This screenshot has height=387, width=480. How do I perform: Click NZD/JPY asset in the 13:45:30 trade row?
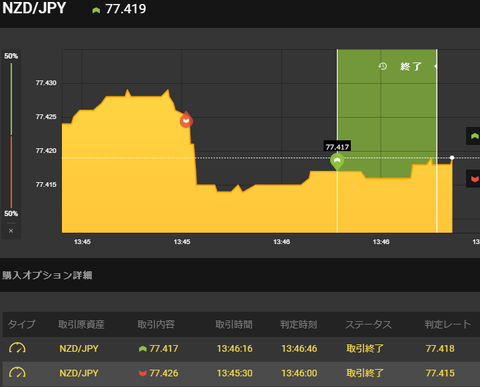[79, 373]
